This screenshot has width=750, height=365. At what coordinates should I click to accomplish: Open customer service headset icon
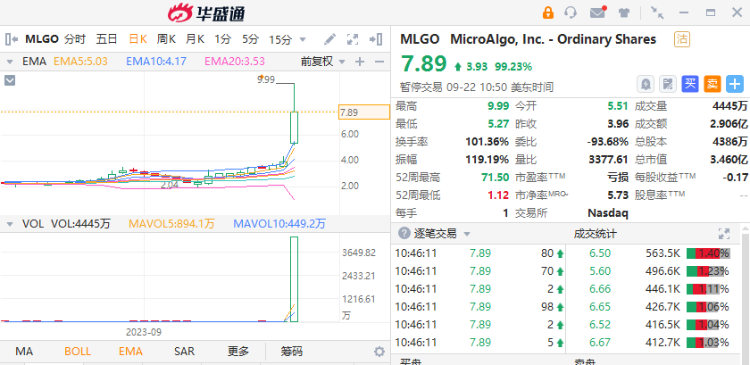click(570, 12)
